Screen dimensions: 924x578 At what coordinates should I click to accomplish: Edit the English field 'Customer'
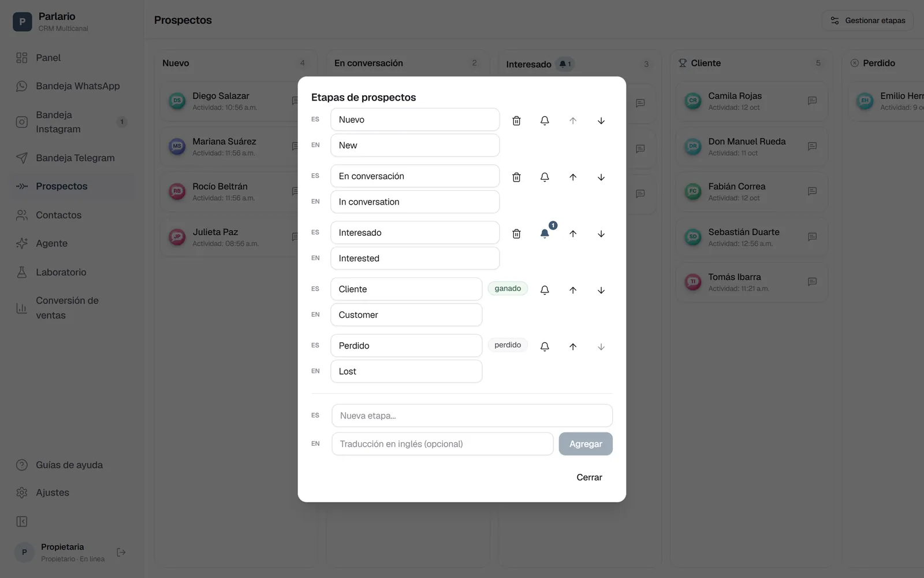pos(406,315)
